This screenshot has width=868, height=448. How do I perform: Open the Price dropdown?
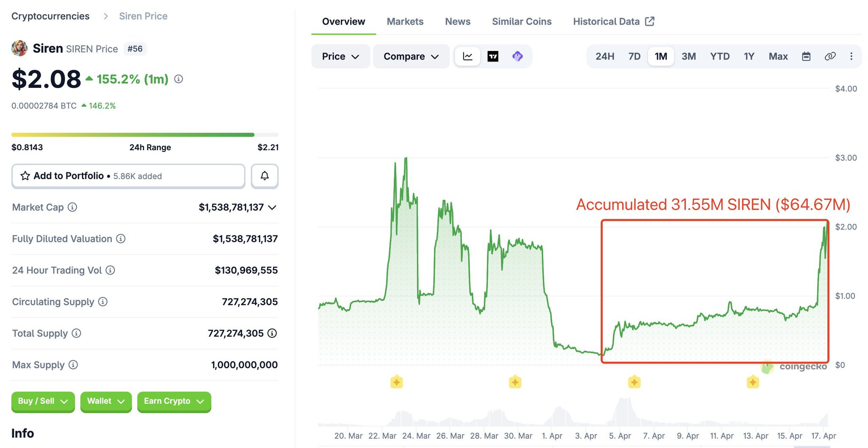pyautogui.click(x=340, y=56)
